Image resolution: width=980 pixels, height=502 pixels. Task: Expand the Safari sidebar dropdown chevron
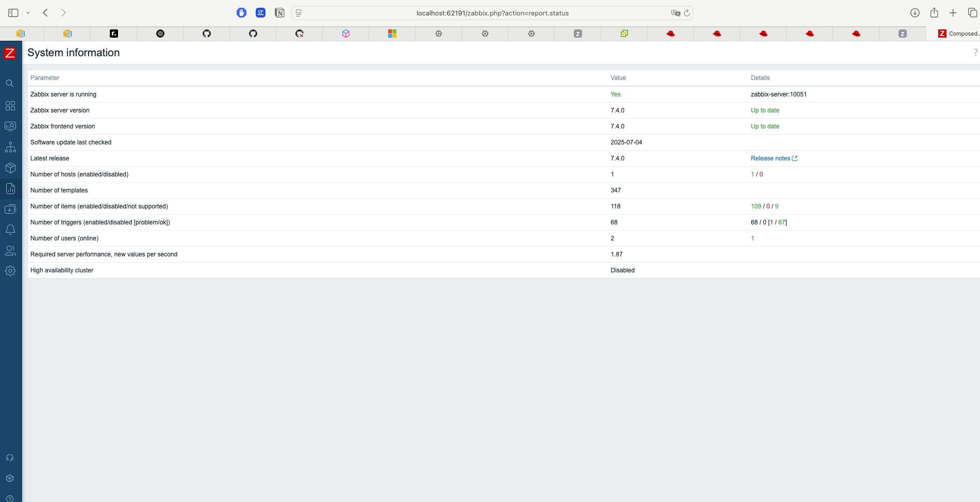point(28,13)
